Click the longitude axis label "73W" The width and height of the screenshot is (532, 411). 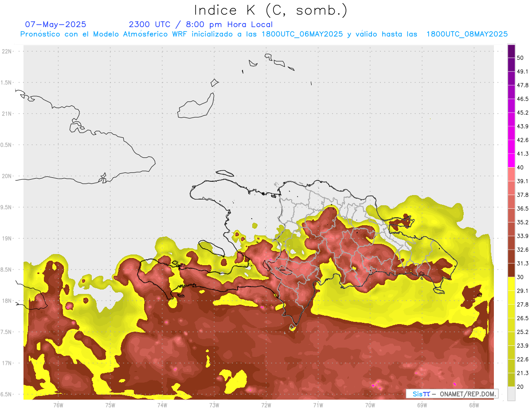click(214, 405)
